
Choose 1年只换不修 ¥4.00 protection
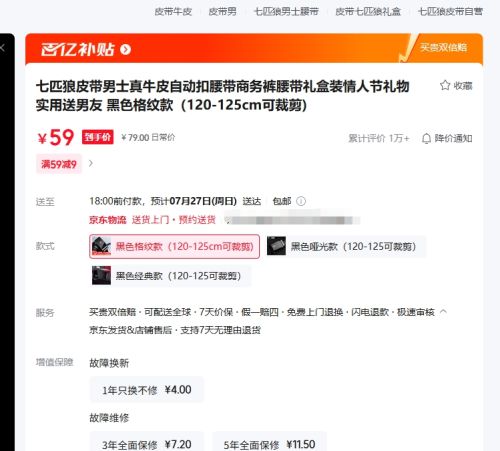click(147, 390)
